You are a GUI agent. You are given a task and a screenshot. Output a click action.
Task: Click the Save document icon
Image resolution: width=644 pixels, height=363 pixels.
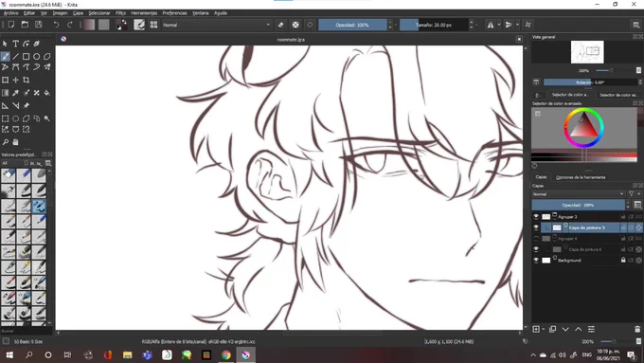click(39, 25)
